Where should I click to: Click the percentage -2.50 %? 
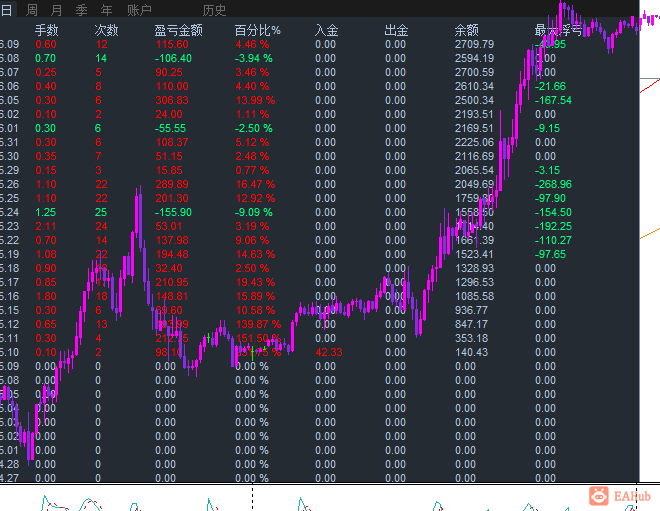(253, 128)
